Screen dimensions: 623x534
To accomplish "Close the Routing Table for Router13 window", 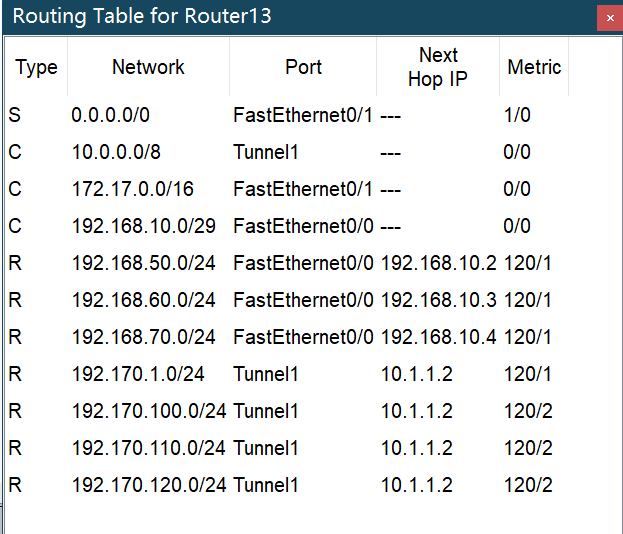I will pyautogui.click(x=609, y=18).
